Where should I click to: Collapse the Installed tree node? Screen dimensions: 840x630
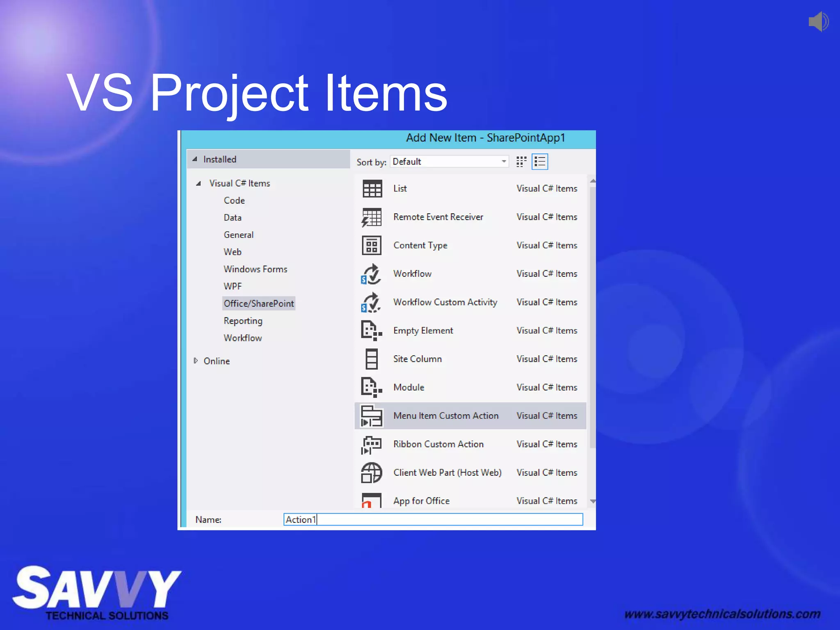point(195,159)
